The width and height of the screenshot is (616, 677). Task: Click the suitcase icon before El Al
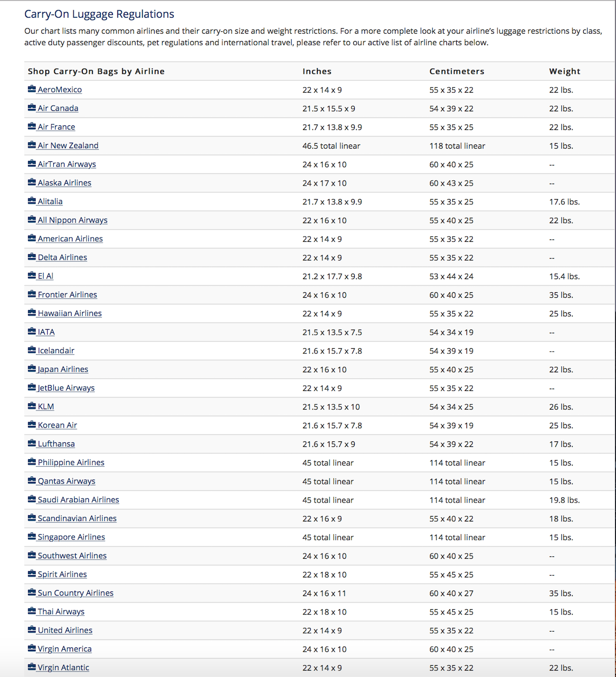32,275
